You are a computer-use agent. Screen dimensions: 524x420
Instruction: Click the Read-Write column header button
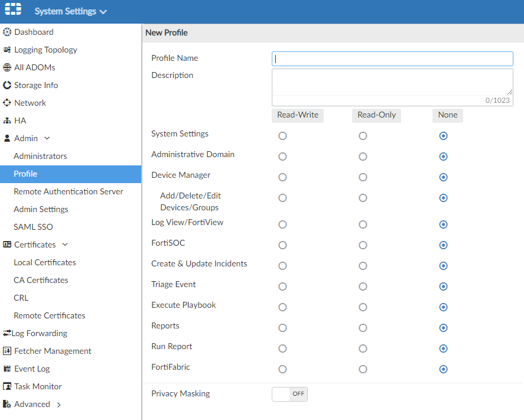click(x=298, y=115)
